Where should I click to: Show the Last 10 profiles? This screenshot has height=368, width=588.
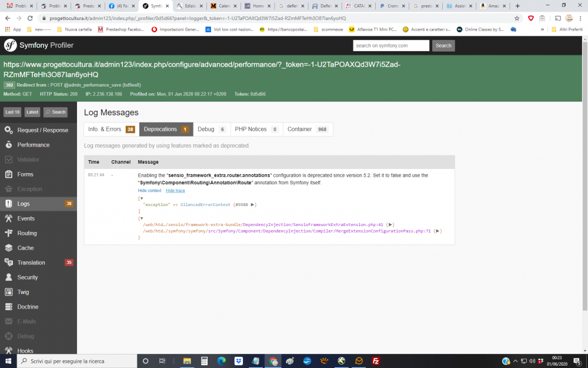(12, 112)
